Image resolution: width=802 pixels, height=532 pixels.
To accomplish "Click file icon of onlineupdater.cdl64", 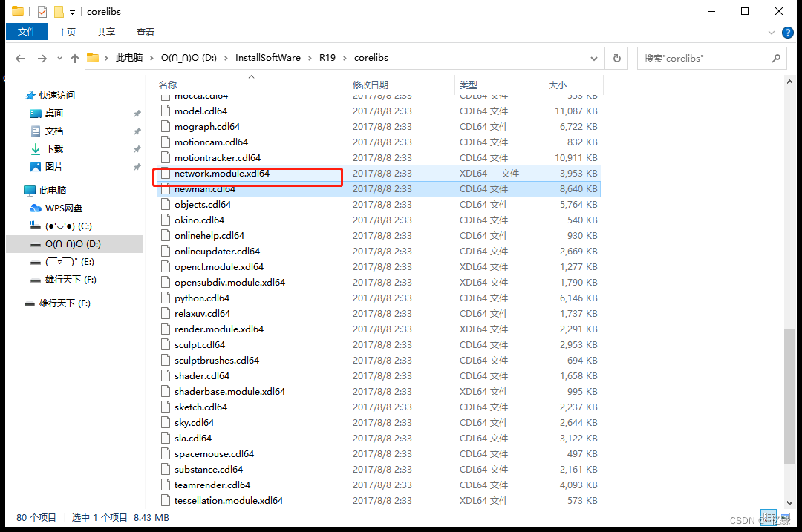I will [x=165, y=252].
